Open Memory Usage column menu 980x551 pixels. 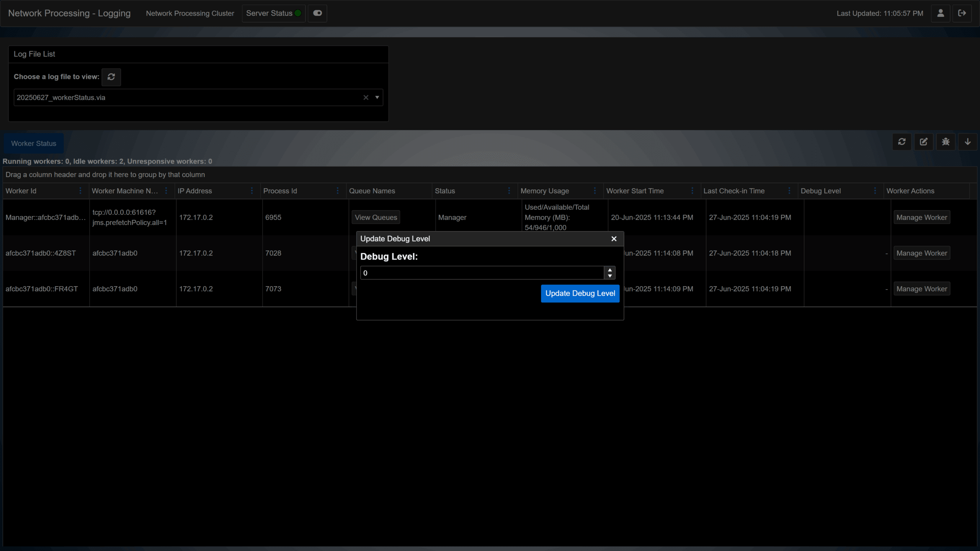coord(595,191)
